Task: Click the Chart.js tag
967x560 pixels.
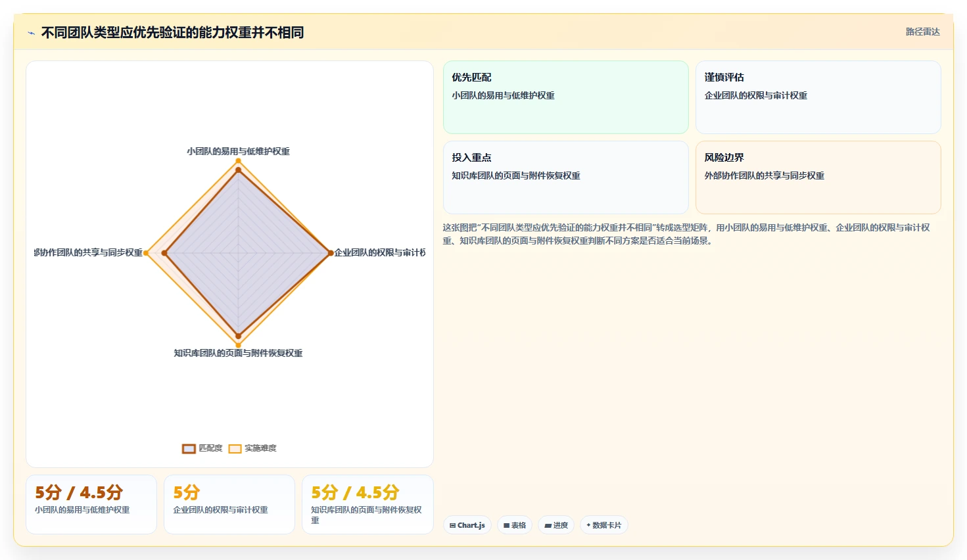Action: 467,525
